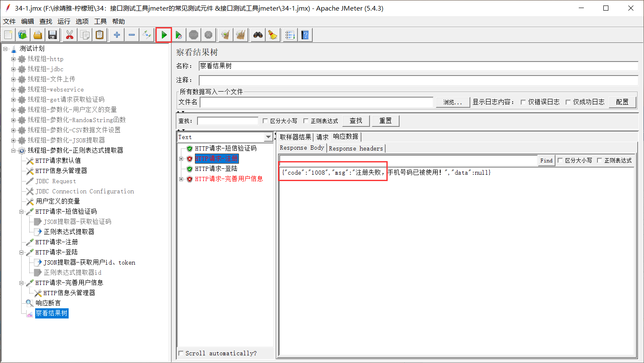Click the 查找 search button
The height and width of the screenshot is (363, 644).
pyautogui.click(x=355, y=121)
